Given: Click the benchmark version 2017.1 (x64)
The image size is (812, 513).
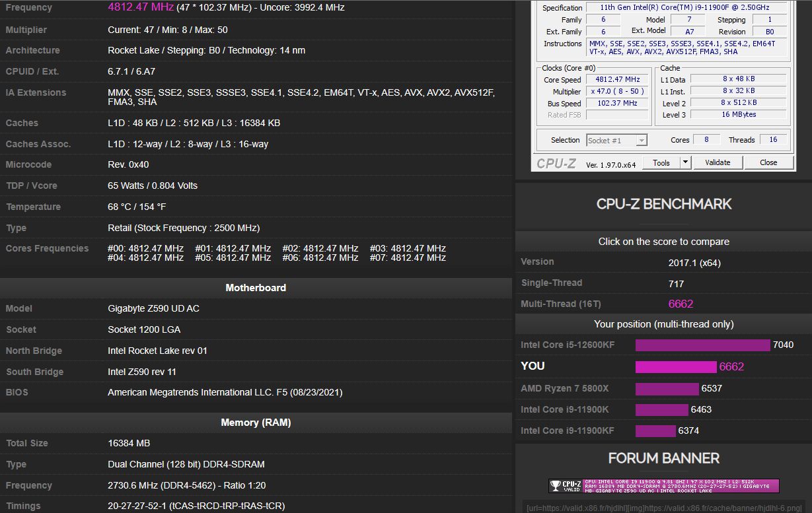Looking at the screenshot, I should [x=694, y=262].
